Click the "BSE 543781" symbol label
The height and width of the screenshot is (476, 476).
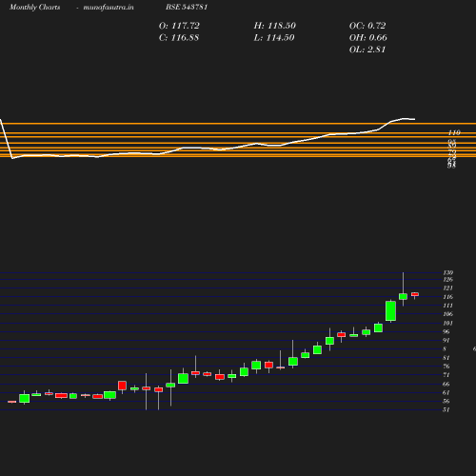[x=187, y=7]
